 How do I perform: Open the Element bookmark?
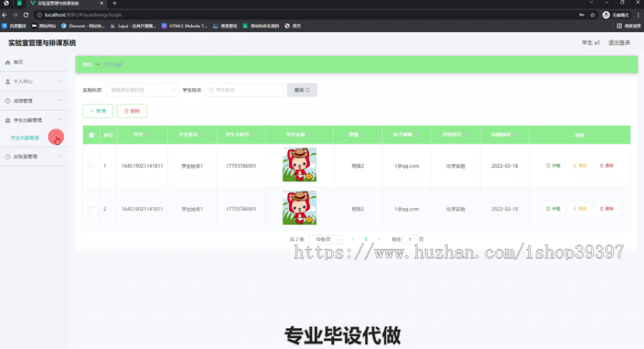(83, 26)
